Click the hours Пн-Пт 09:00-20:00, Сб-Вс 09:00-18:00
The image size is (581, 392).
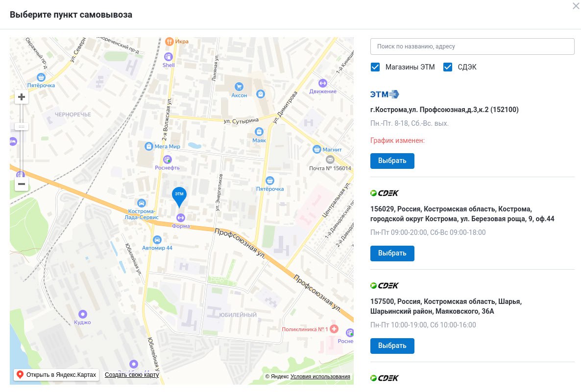tap(428, 232)
